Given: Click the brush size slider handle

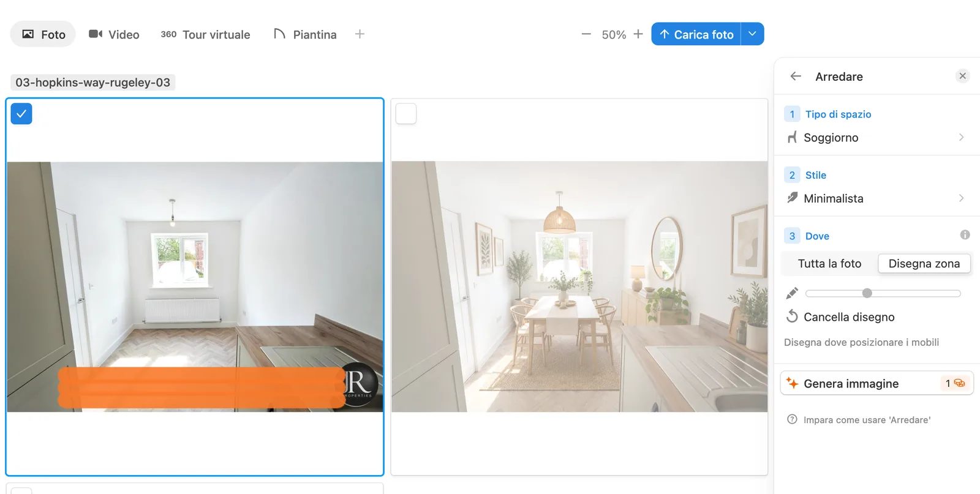Looking at the screenshot, I should click(x=867, y=293).
